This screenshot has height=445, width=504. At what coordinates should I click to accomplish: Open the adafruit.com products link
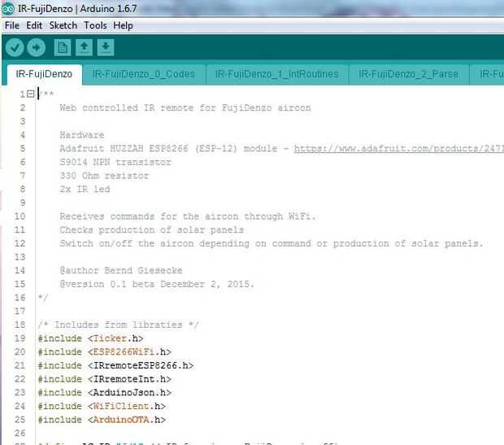point(398,148)
